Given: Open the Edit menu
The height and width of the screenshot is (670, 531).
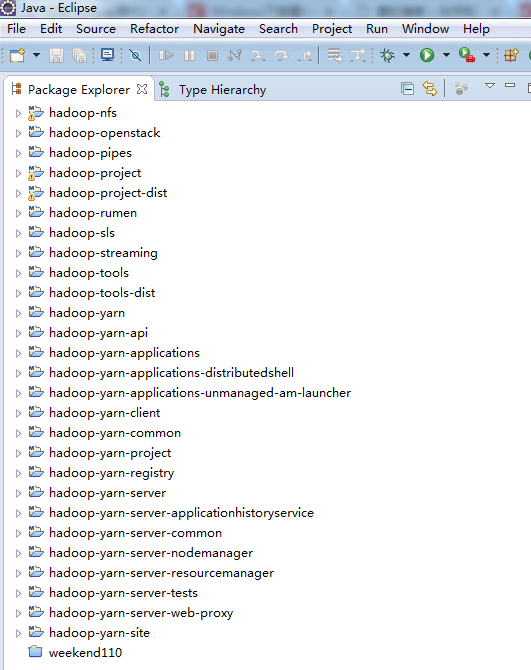Looking at the screenshot, I should coord(51,29).
